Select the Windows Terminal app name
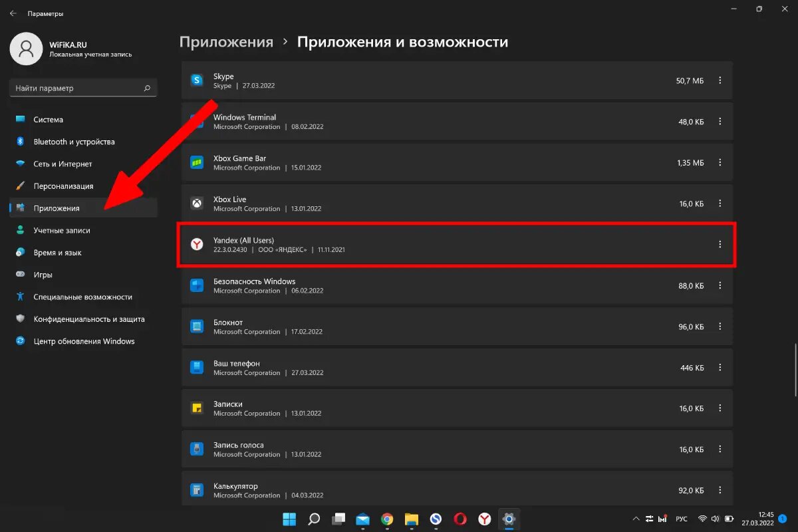 [245, 118]
